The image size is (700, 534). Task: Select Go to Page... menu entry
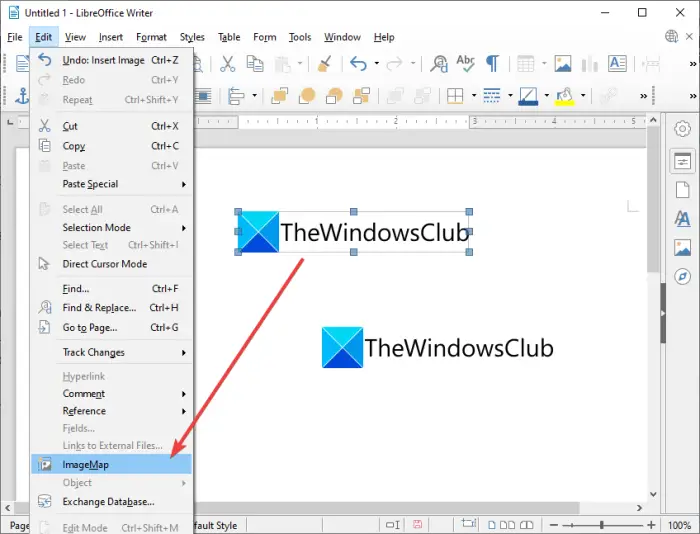pos(112,327)
